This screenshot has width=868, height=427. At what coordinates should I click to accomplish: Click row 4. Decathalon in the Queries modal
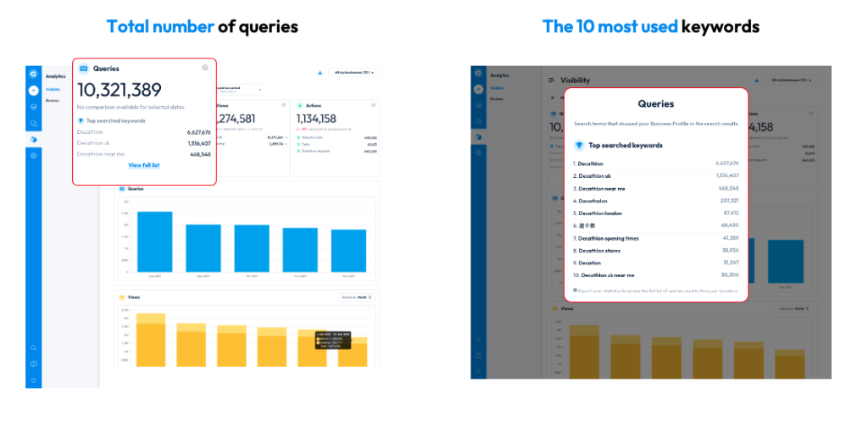[656, 201]
